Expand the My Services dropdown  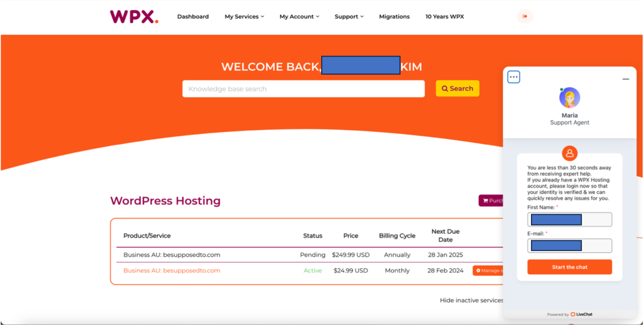pyautogui.click(x=244, y=17)
